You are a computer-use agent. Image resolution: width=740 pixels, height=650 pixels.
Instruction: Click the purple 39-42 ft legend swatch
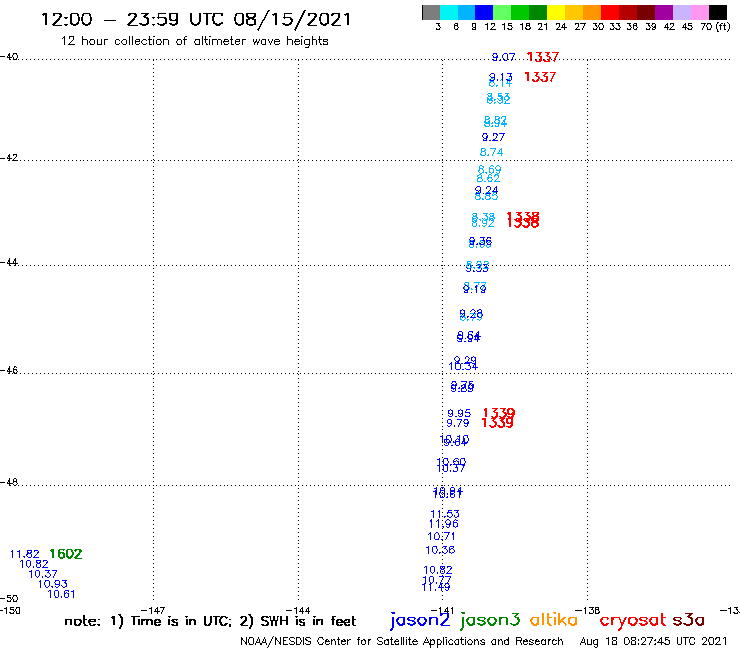pyautogui.click(x=664, y=12)
